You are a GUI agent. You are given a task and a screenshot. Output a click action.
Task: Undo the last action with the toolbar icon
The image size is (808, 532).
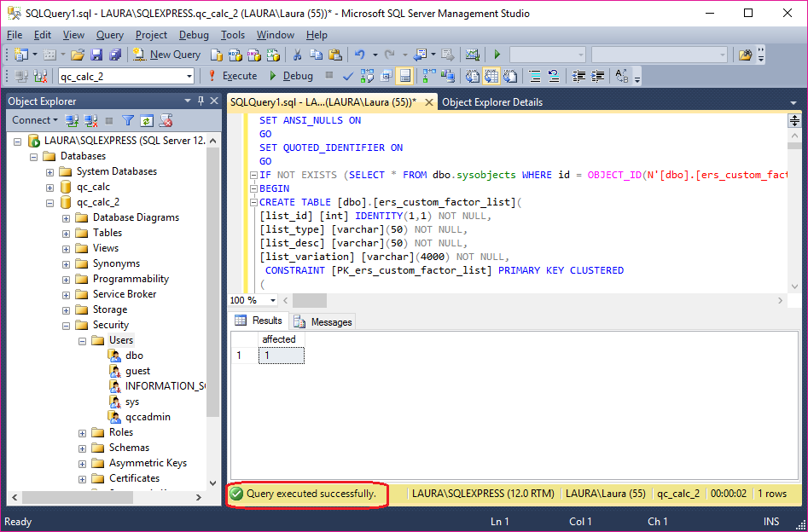[360, 55]
